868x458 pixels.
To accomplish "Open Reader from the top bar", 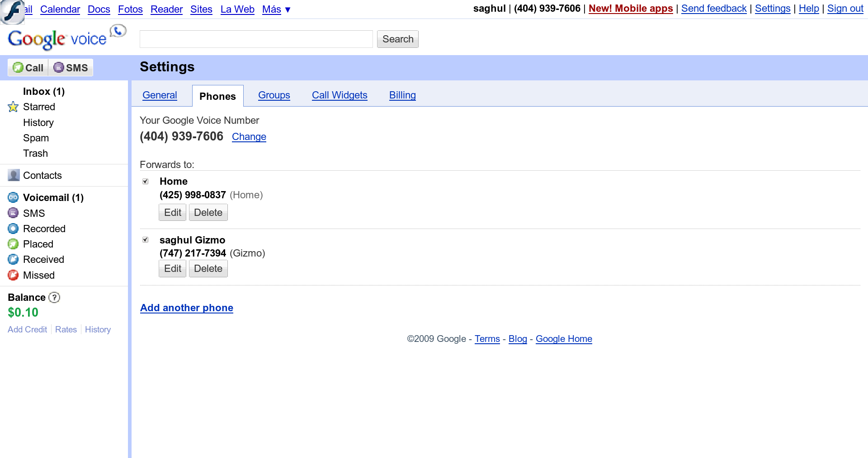I will 166,9.
